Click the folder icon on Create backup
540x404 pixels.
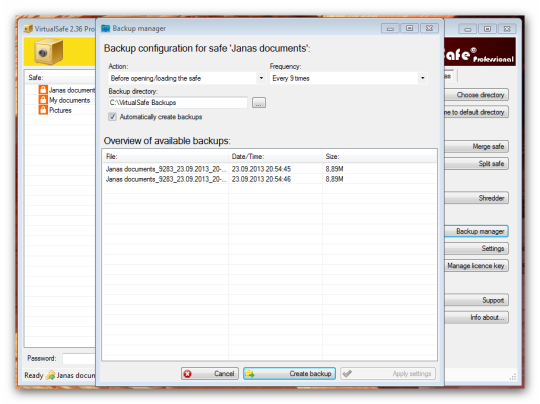pyautogui.click(x=250, y=374)
